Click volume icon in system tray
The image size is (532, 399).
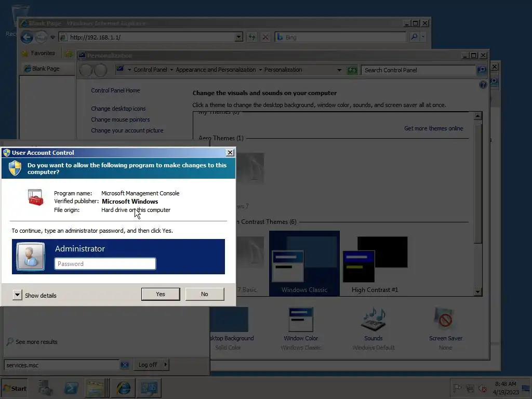[482, 388]
